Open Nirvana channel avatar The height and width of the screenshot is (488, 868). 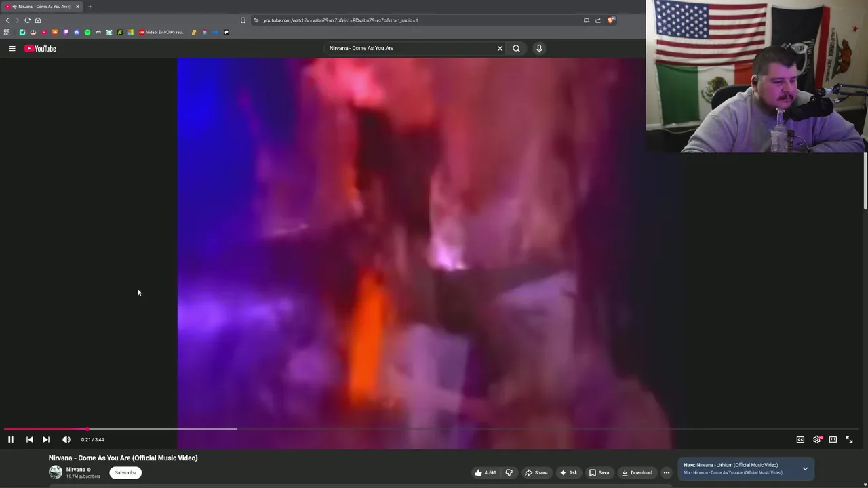(56, 472)
